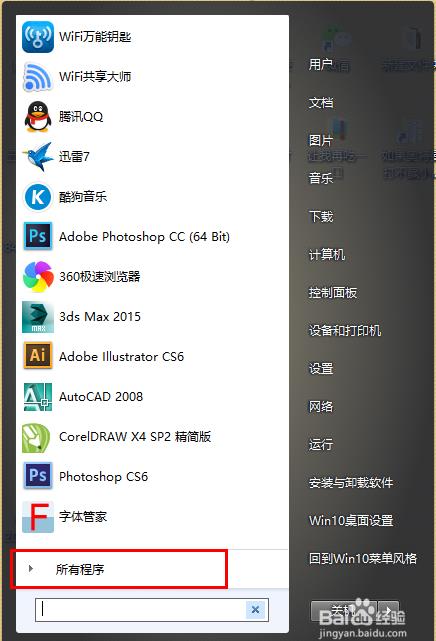Open 控制面板
Viewport: 436px width, 641px height.
[333, 293]
